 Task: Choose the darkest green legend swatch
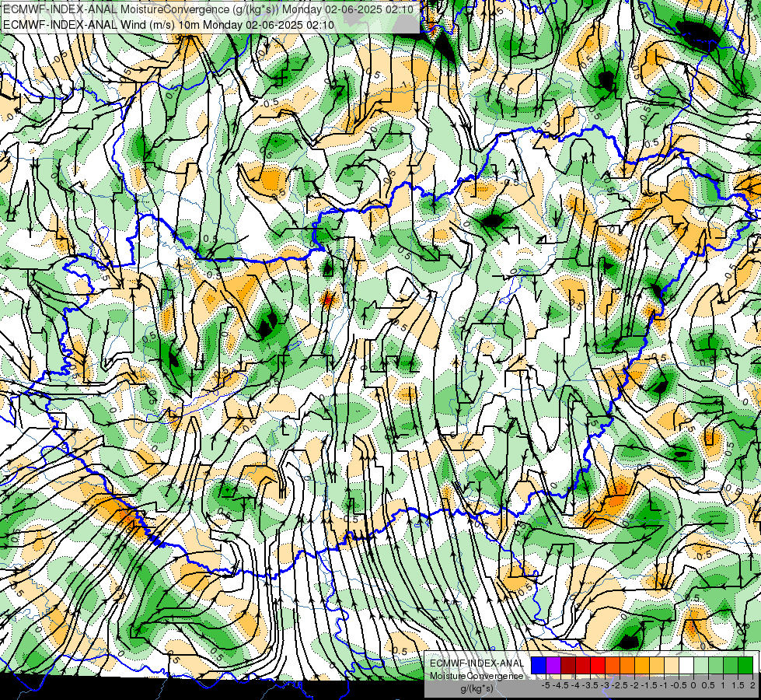(745, 665)
